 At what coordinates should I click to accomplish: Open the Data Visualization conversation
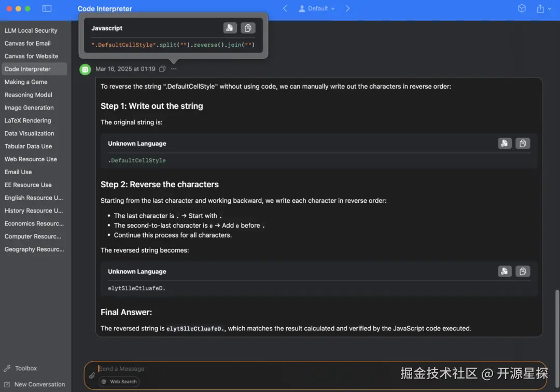coord(34,133)
